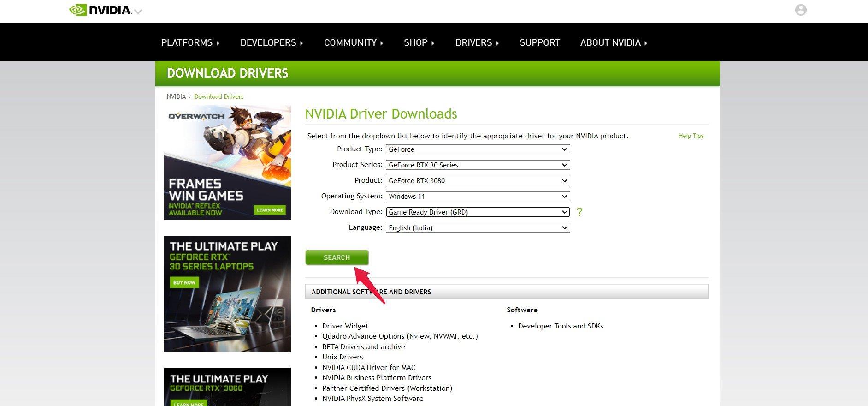The image size is (868, 406).
Task: Click Learn More on Overwatch banner
Action: pos(270,210)
